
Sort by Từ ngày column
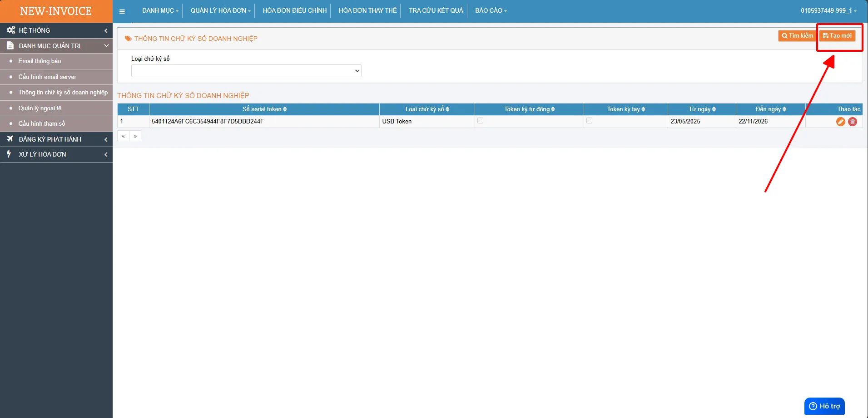tap(702, 109)
